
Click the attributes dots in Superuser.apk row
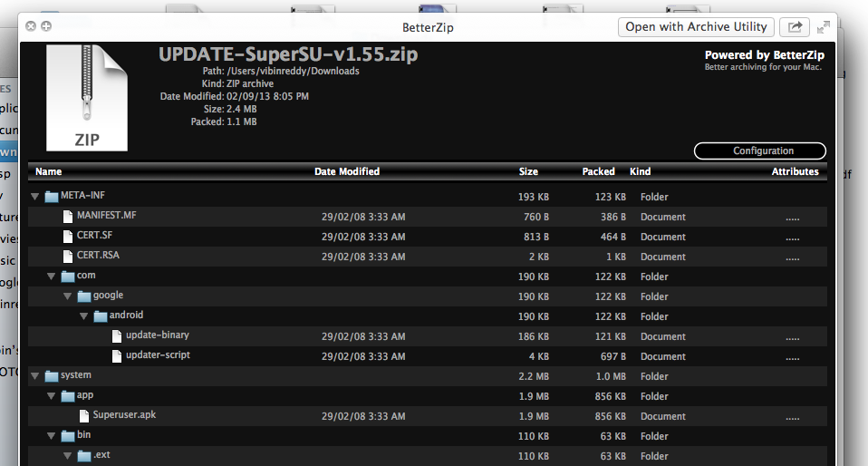click(x=792, y=418)
